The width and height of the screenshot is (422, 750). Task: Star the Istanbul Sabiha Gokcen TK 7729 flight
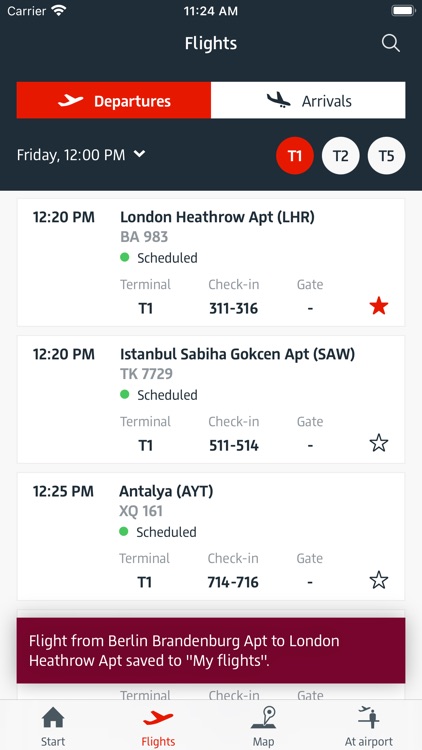tap(378, 443)
